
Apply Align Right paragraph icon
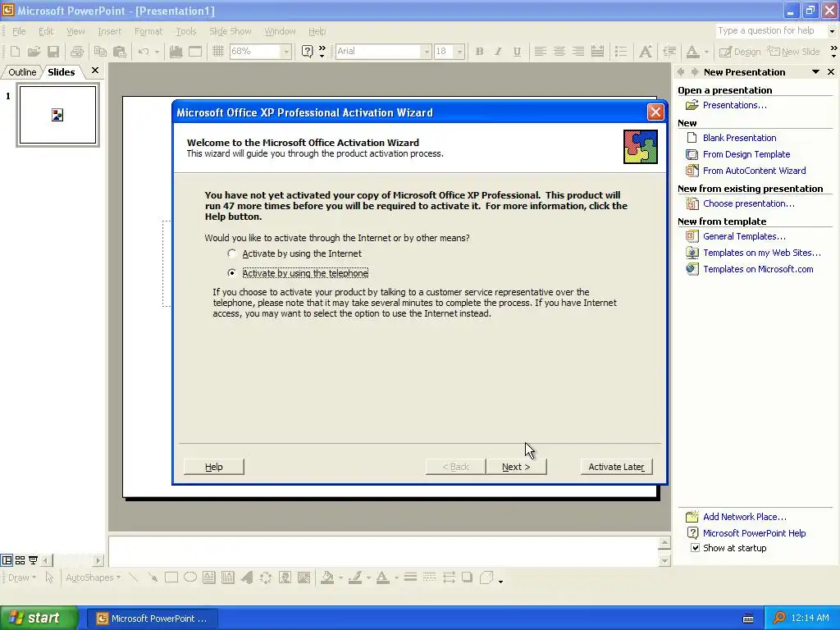(x=578, y=52)
